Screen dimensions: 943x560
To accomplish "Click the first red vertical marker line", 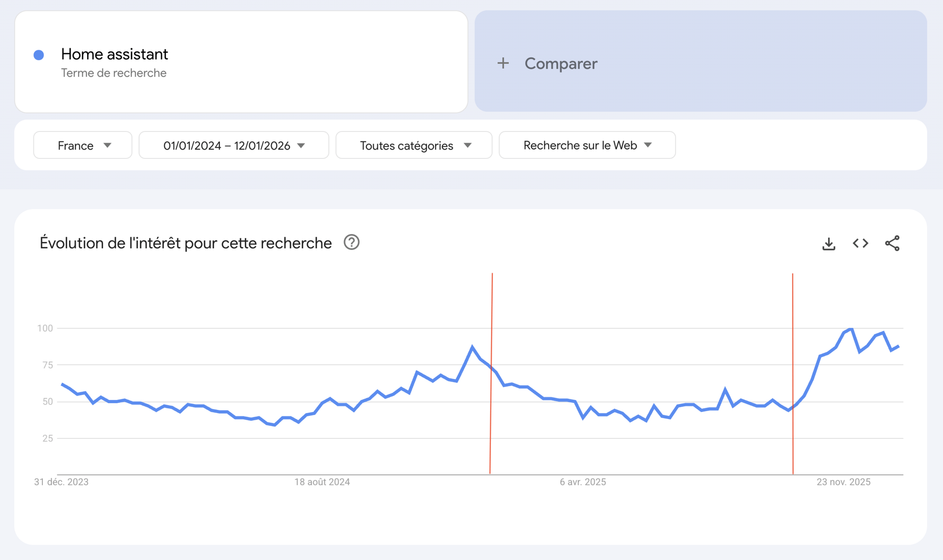I will 491,415.
